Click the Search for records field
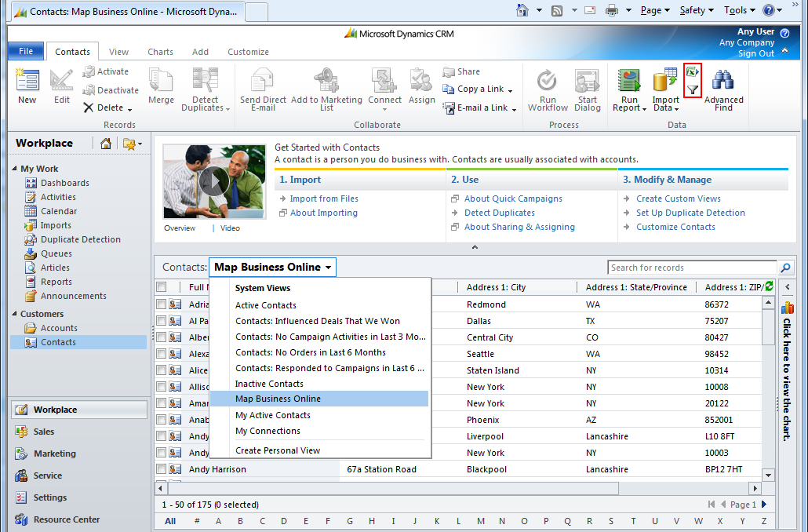The image size is (808, 532). (692, 268)
